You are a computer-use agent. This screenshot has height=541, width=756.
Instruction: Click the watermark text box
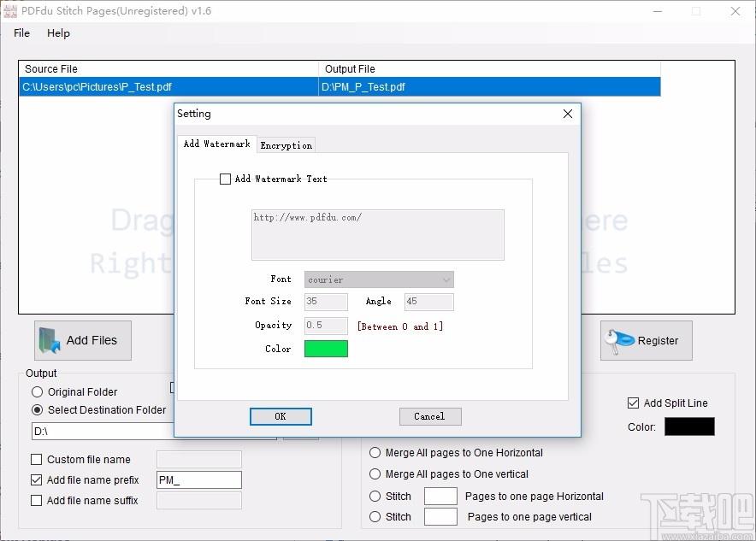(377, 235)
